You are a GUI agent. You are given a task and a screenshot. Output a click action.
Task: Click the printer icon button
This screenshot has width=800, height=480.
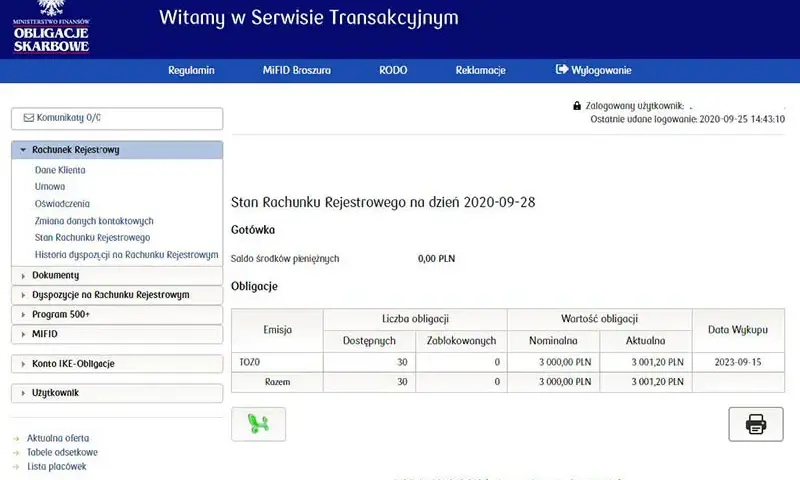[x=756, y=424]
